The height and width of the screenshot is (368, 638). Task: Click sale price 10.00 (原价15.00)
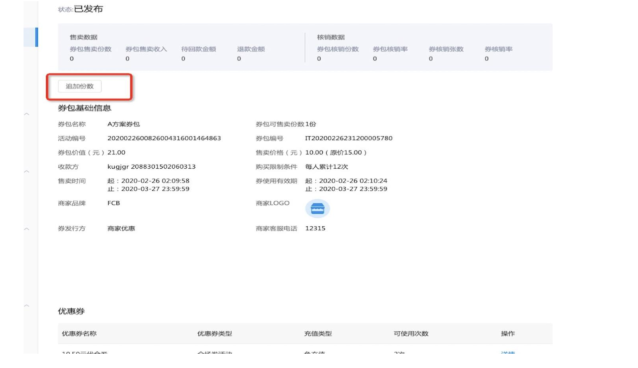click(x=336, y=152)
